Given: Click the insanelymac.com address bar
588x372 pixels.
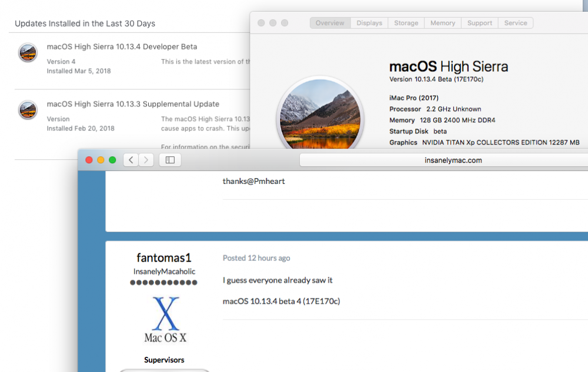Looking at the screenshot, I should tap(443, 160).
